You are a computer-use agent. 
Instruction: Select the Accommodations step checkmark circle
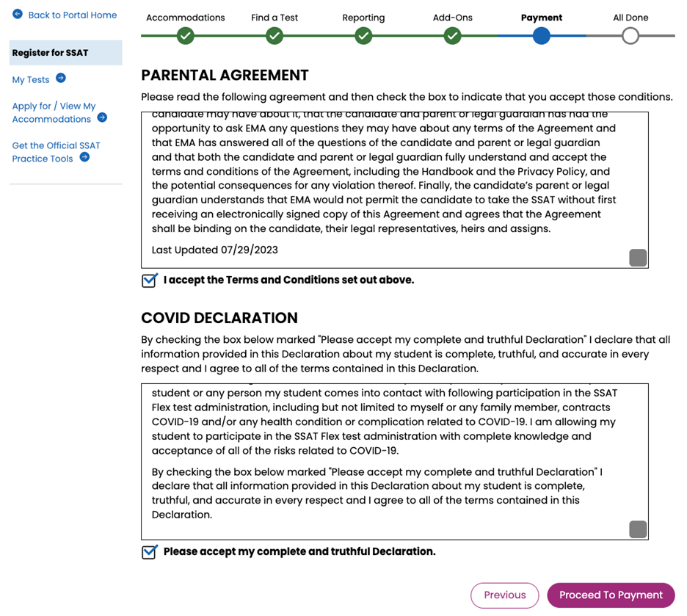[186, 36]
